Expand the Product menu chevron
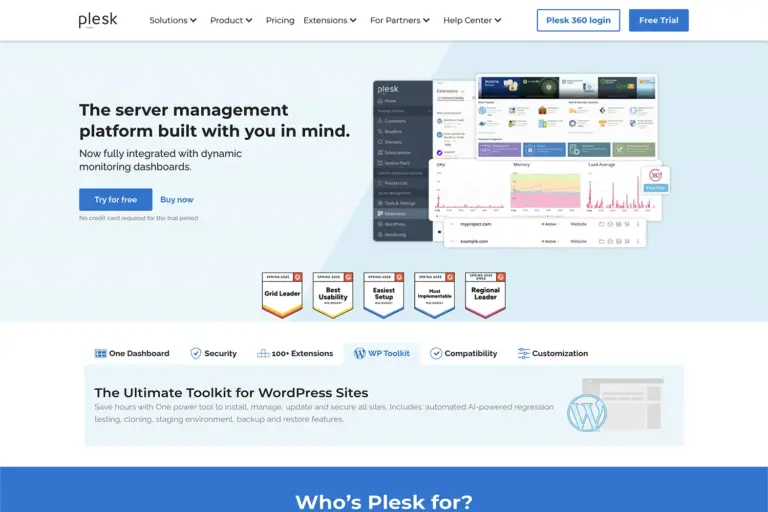 click(x=249, y=20)
